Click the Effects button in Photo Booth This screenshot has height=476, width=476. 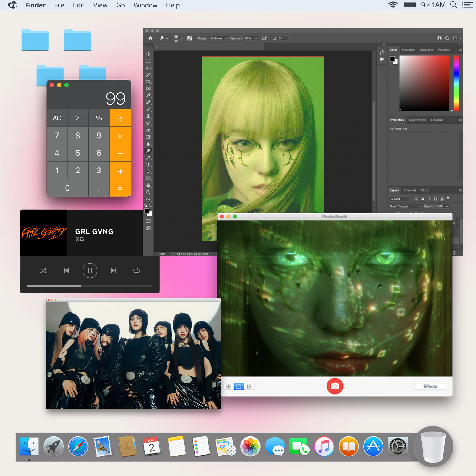tap(430, 386)
